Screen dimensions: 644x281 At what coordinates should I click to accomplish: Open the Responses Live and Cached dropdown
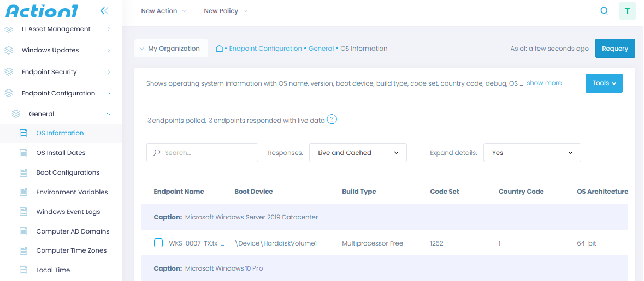point(358,153)
